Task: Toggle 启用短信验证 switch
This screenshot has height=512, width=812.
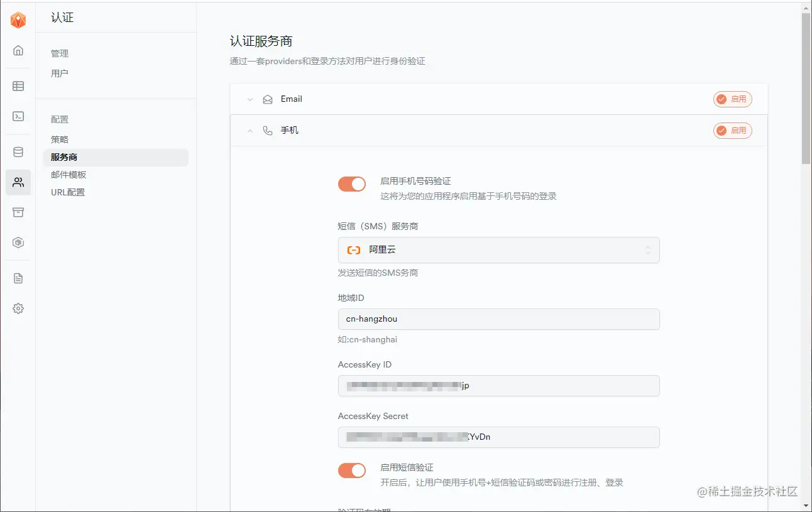Action: pos(352,471)
